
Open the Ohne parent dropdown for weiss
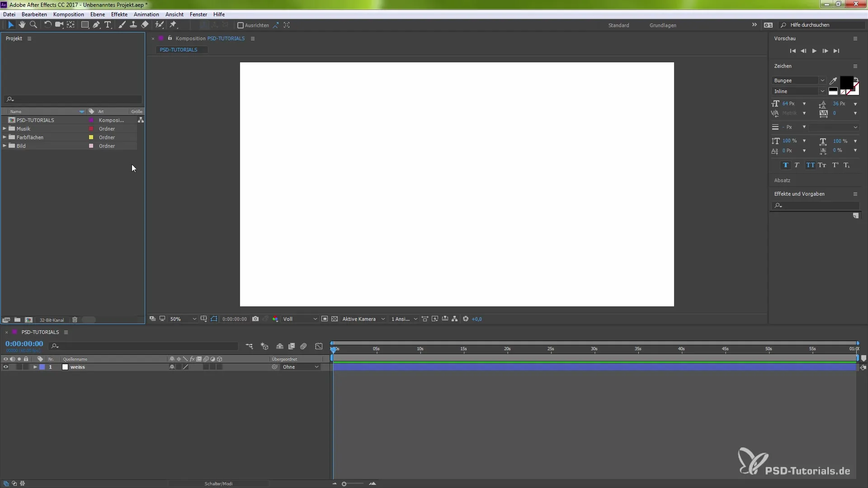coord(301,367)
